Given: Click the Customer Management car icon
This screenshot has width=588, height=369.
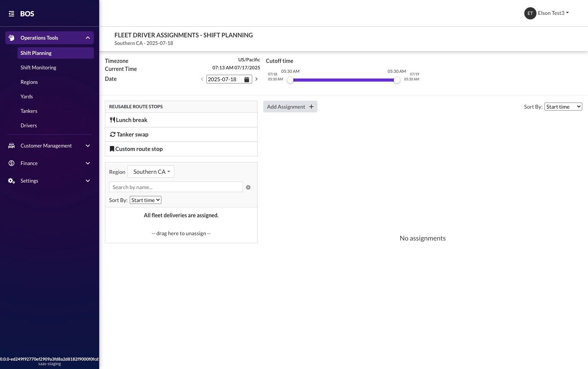Looking at the screenshot, I should point(11,146).
